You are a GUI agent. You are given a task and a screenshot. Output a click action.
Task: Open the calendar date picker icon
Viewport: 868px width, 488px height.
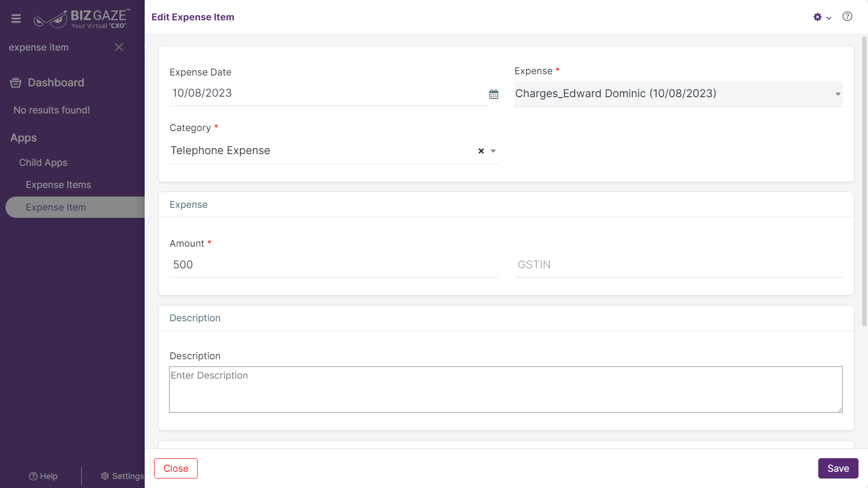[x=494, y=94]
